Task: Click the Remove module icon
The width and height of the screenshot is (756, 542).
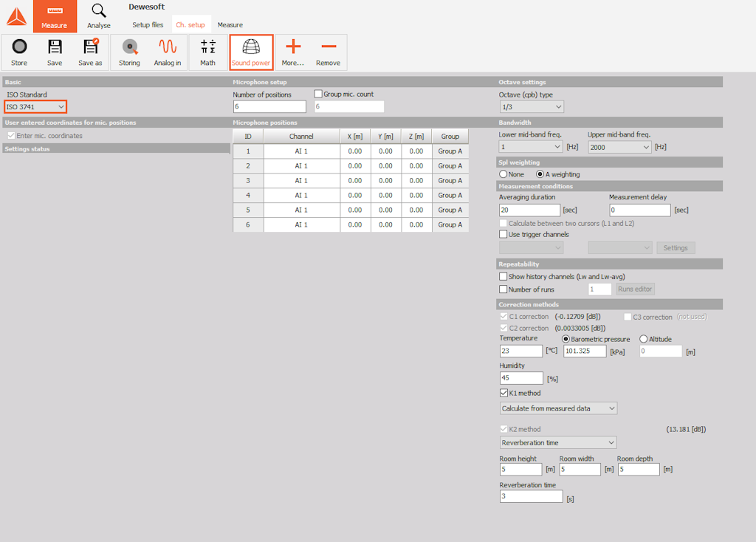Action: click(x=329, y=52)
